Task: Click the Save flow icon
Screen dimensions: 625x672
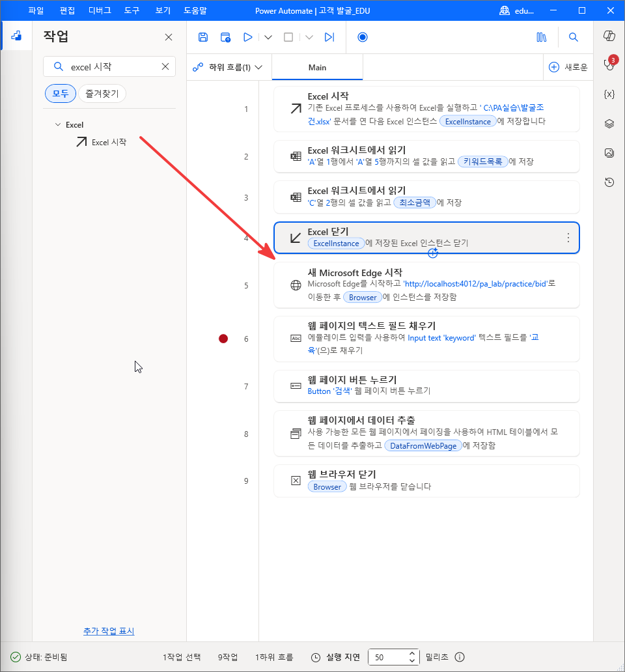Action: click(x=203, y=37)
